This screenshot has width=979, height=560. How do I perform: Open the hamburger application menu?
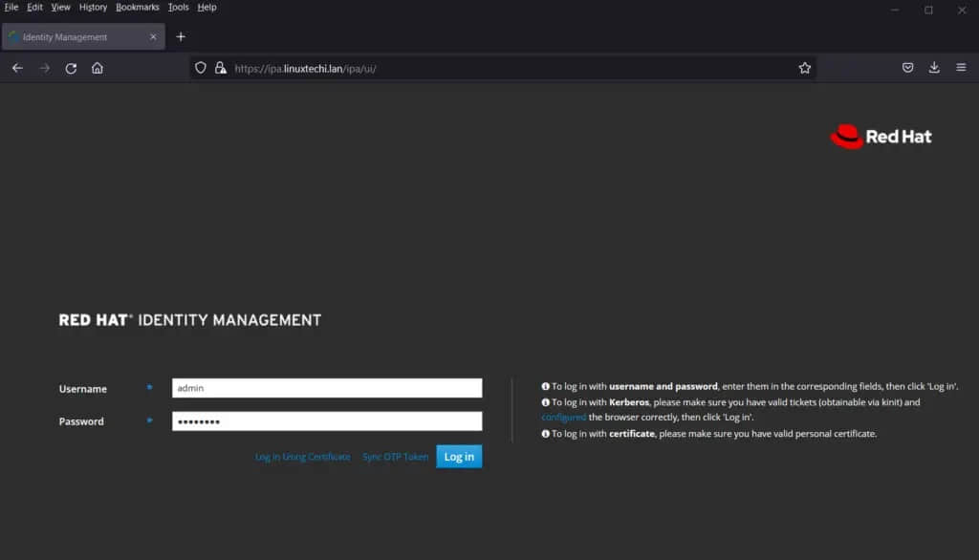point(961,68)
